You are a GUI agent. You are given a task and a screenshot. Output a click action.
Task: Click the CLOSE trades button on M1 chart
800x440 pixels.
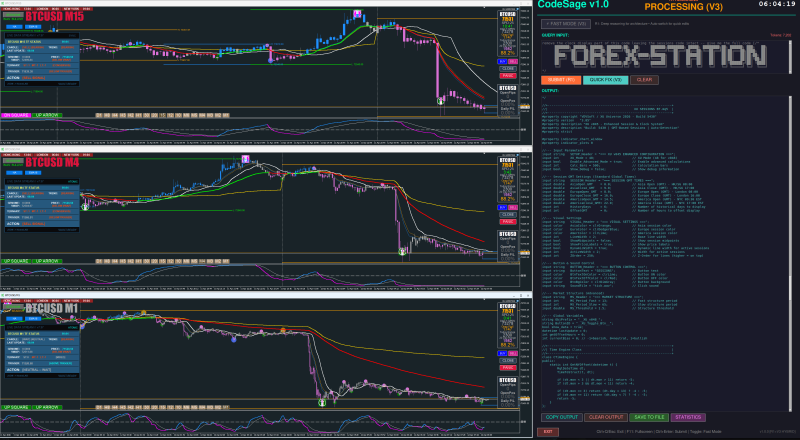[508, 360]
